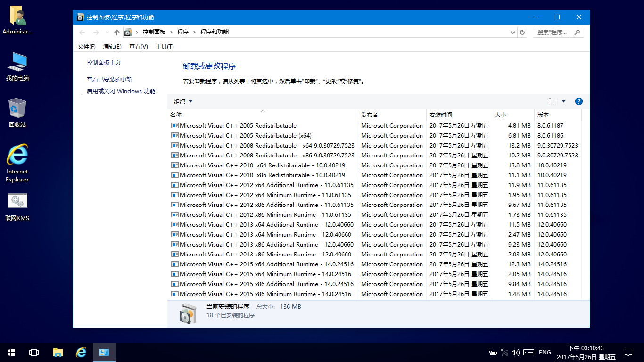The width and height of the screenshot is (644, 362).
Task: Sort by 名称 column header
Action: (263, 115)
